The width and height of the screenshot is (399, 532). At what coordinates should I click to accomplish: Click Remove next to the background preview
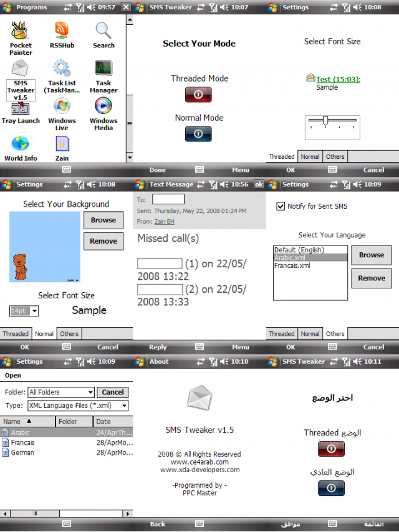coord(103,241)
